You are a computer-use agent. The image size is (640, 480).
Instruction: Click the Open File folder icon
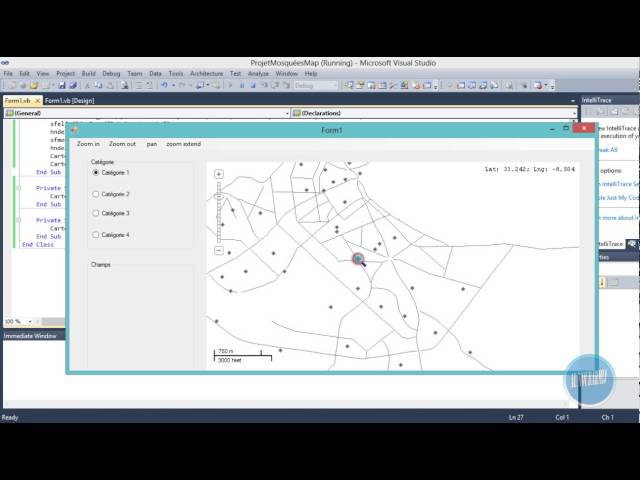point(34,85)
